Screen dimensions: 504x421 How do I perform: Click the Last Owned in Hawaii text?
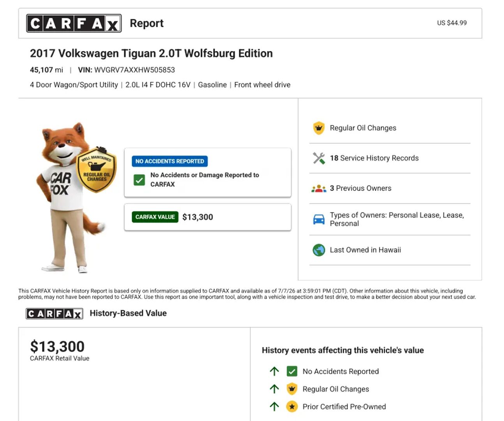365,250
